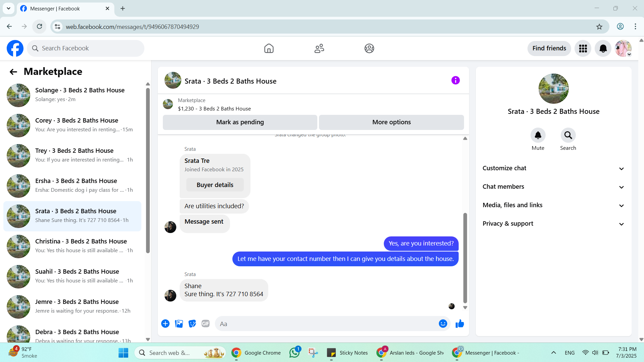
Task: Open Suahil conversation
Action: tap(72, 276)
